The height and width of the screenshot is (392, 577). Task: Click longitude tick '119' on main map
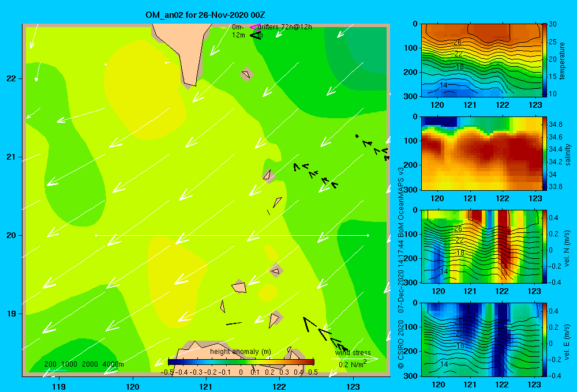pos(59,386)
